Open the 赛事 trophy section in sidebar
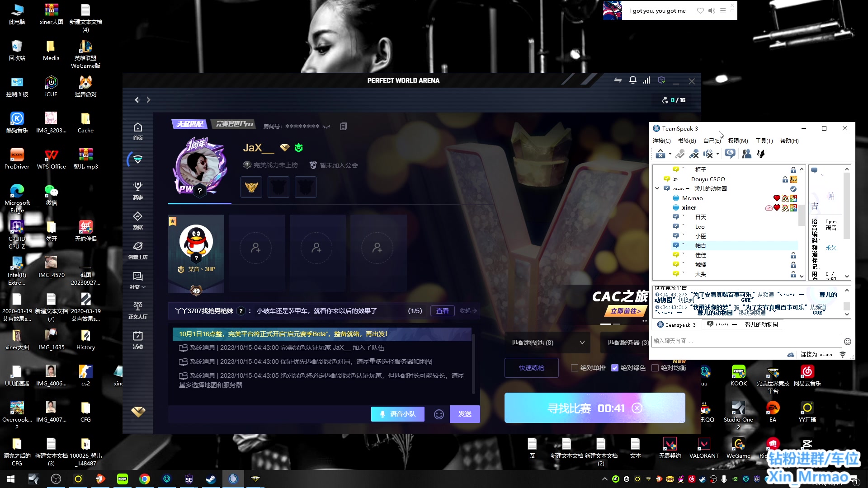Viewport: 868px width, 488px height. [x=138, y=191]
